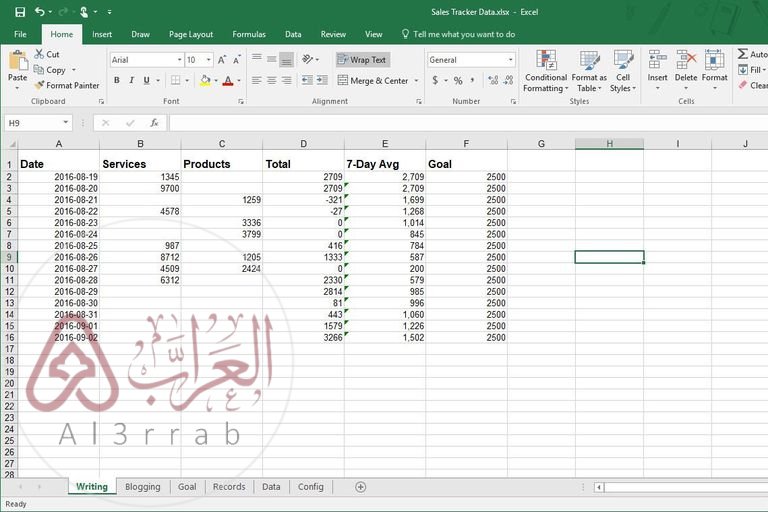Click the Tell me what you want search box
The width and height of the screenshot is (768, 512).
click(464, 34)
